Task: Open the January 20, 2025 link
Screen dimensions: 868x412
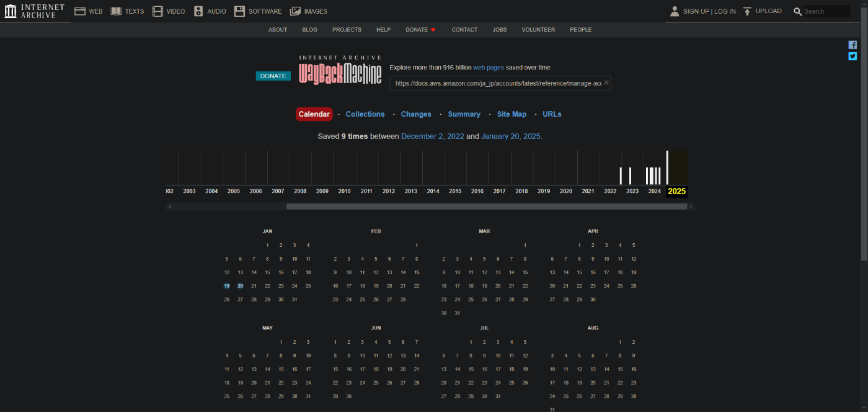Action: pos(511,137)
